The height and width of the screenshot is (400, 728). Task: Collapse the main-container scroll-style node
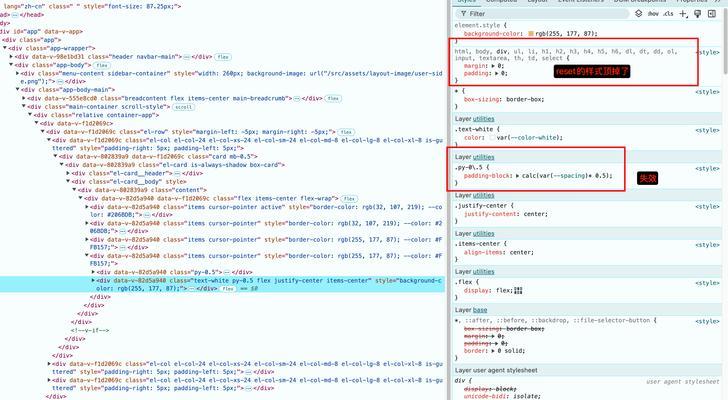24,106
